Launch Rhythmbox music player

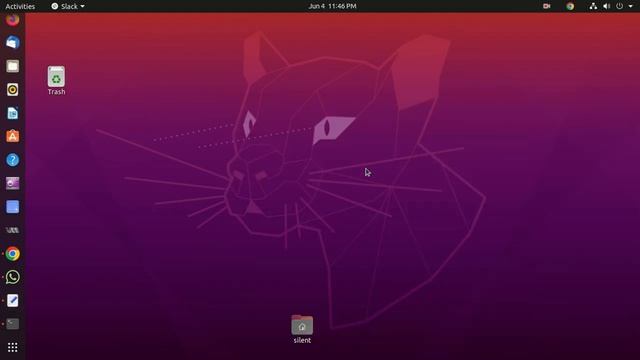[12, 89]
